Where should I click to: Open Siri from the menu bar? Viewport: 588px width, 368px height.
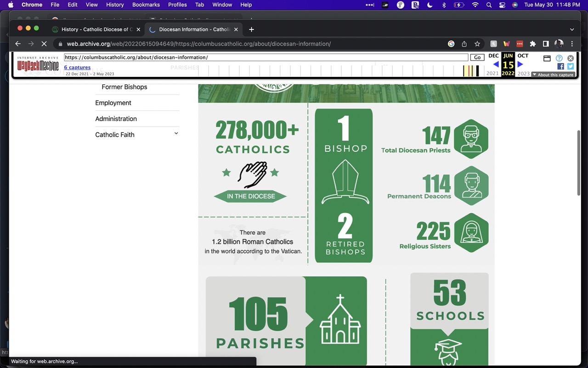pyautogui.click(x=515, y=5)
